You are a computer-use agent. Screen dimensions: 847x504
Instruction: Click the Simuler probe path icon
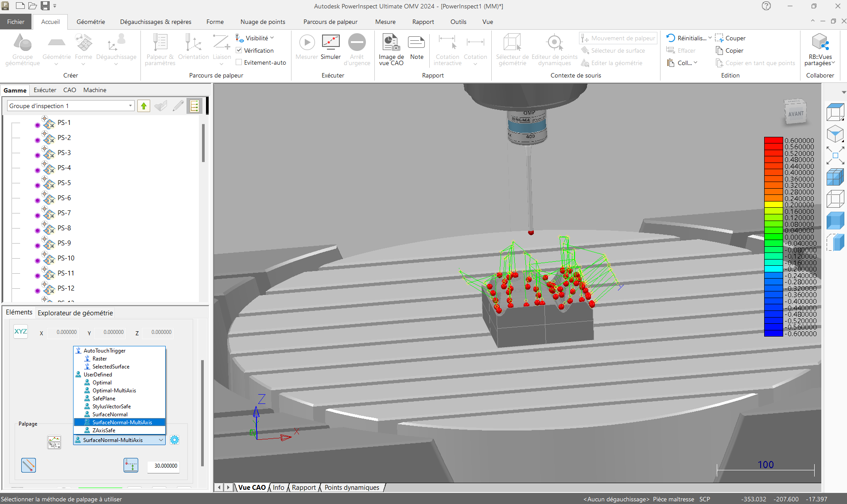(x=330, y=43)
